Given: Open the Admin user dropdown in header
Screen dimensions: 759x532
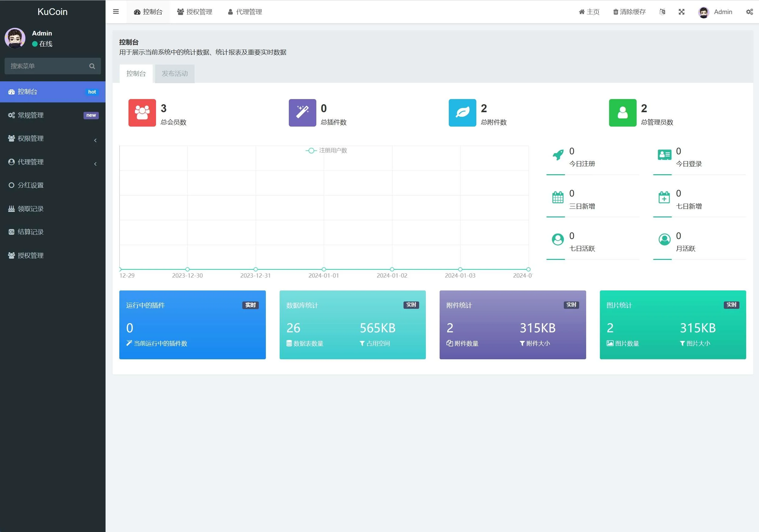Looking at the screenshot, I should point(715,12).
